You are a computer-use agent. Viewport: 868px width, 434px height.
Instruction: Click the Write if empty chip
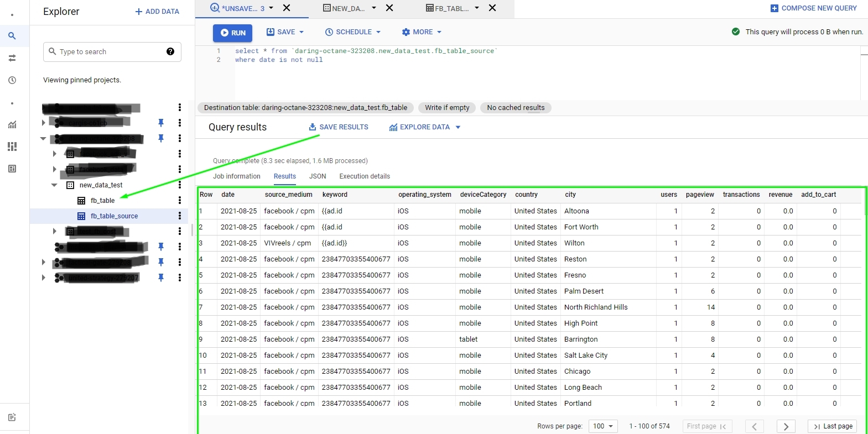(447, 108)
